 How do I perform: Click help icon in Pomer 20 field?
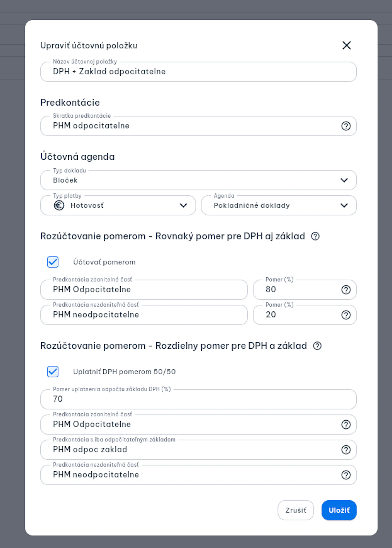coord(346,315)
